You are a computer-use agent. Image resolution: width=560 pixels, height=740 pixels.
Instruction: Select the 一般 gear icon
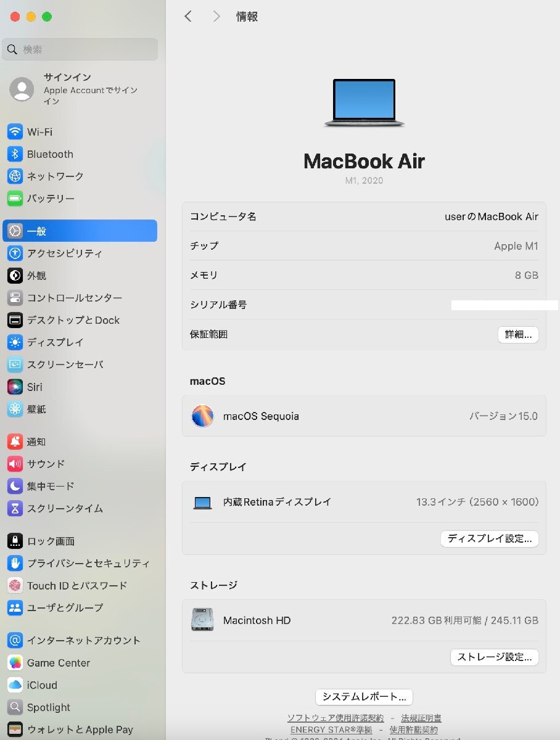coord(15,231)
